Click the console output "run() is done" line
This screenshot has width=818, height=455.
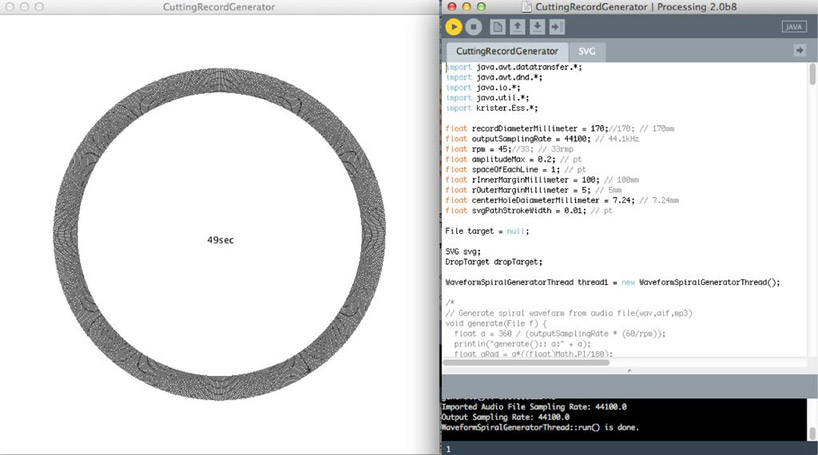pos(540,427)
